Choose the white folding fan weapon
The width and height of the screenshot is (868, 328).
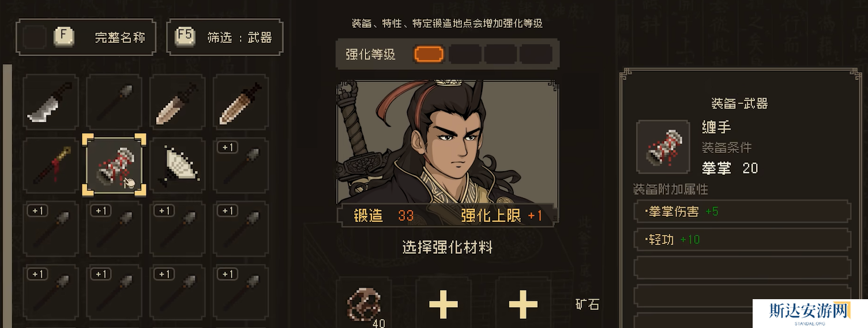click(178, 165)
